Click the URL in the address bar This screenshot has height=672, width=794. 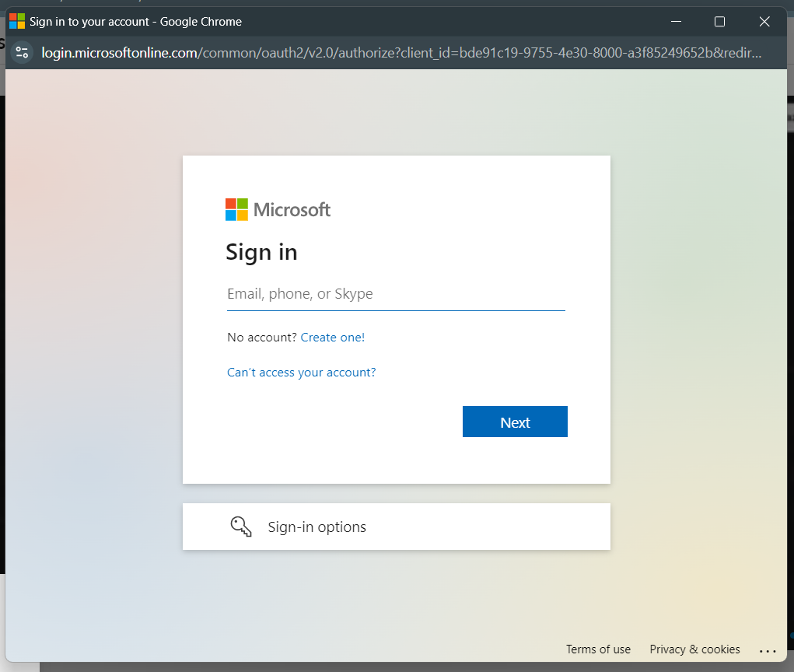tap(401, 53)
